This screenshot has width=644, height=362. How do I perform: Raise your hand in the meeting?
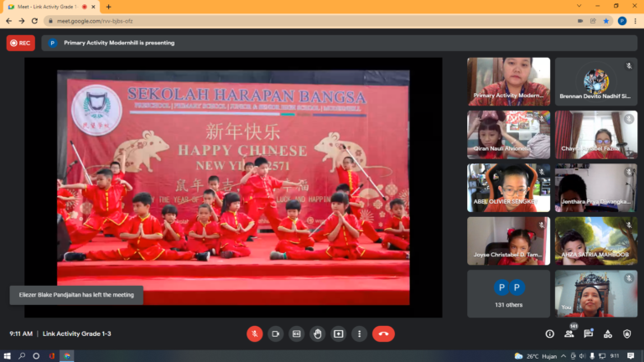[x=317, y=334]
